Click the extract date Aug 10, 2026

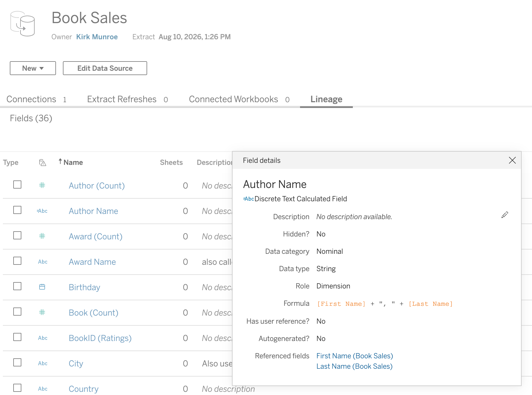click(x=195, y=37)
